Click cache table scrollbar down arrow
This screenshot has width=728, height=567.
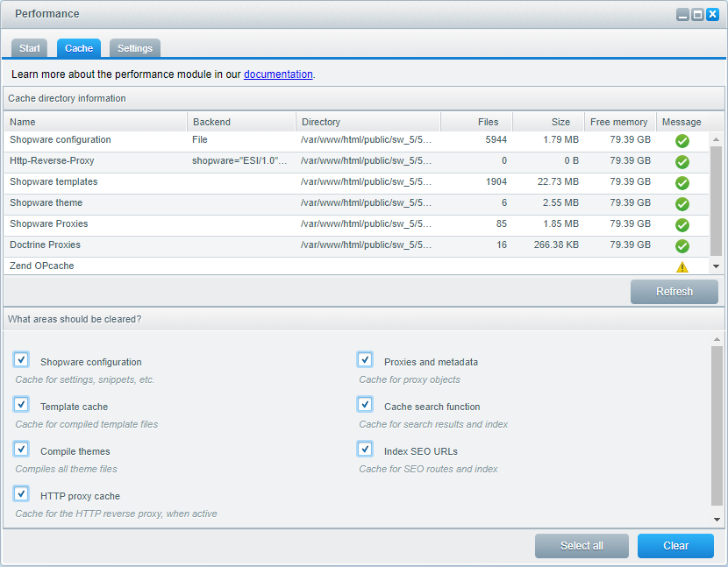(x=716, y=266)
